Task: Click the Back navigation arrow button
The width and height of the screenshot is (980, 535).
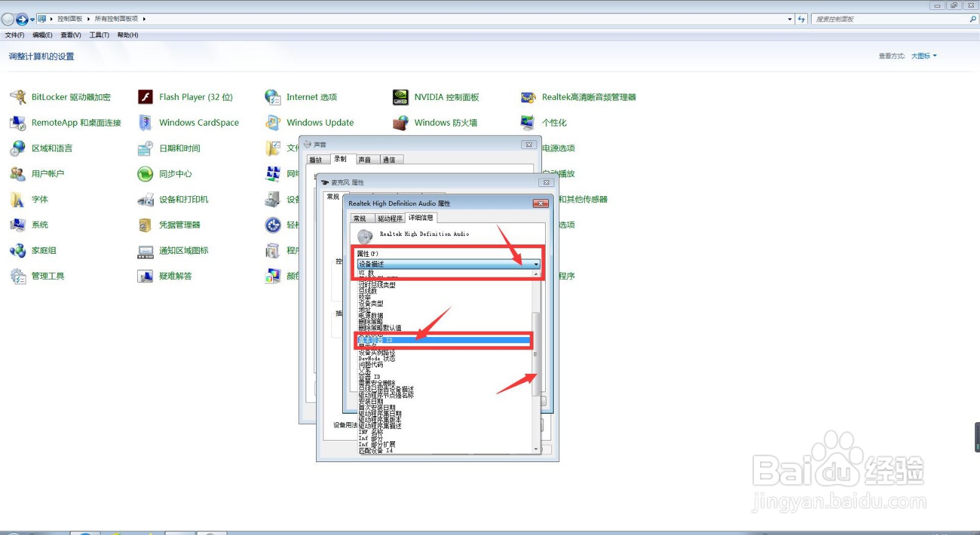Action: (8, 19)
